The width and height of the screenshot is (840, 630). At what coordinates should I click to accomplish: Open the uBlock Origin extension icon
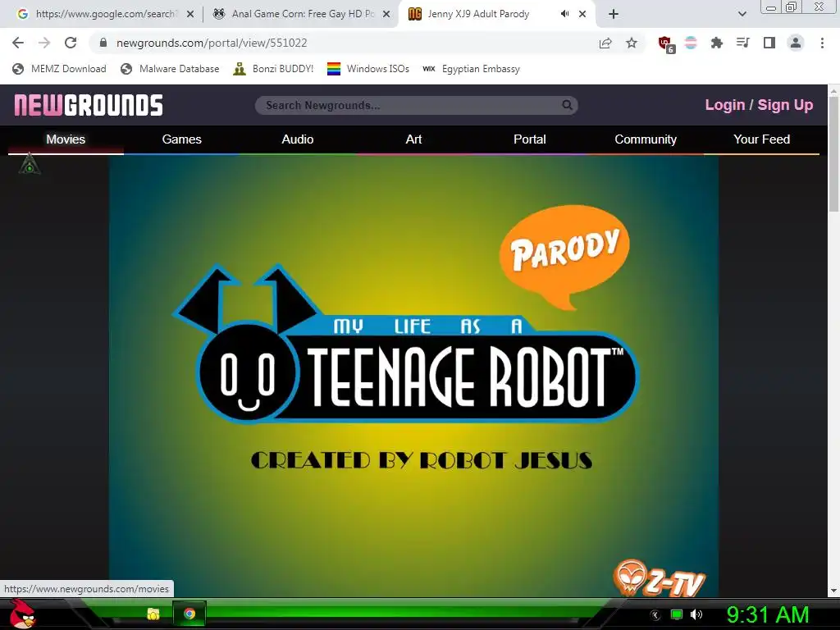click(x=666, y=44)
